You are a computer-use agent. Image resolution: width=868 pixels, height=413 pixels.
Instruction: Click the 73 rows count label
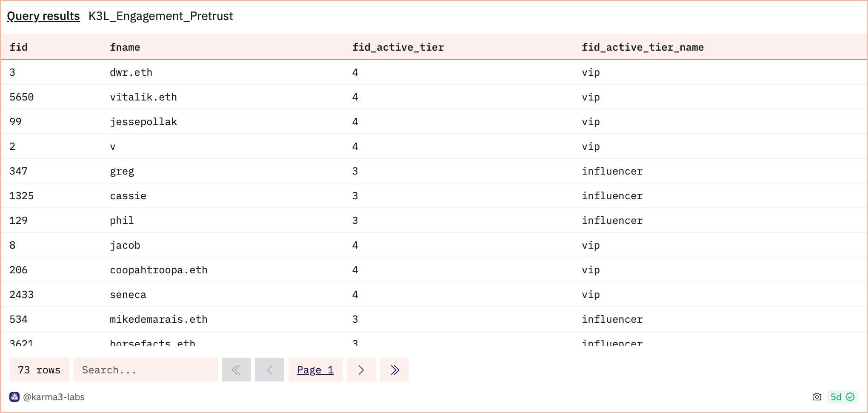(39, 370)
